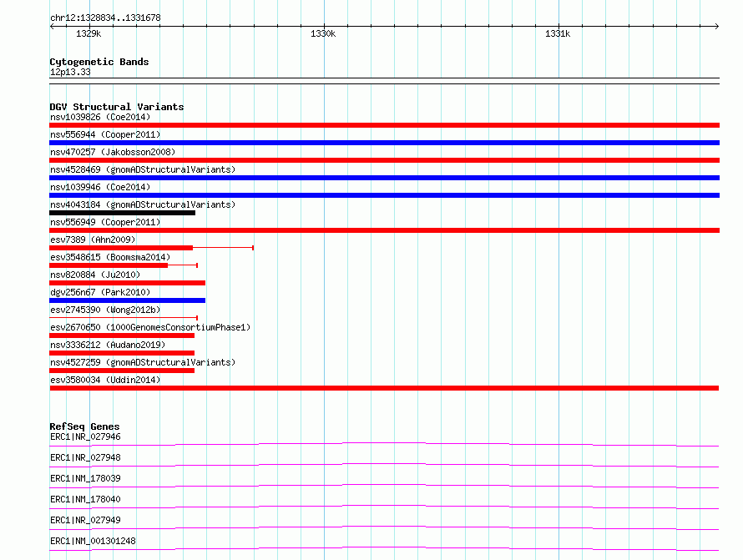The image size is (743, 560).
Task: Select the thin red line under esv2745390
Action: [x=124, y=318]
